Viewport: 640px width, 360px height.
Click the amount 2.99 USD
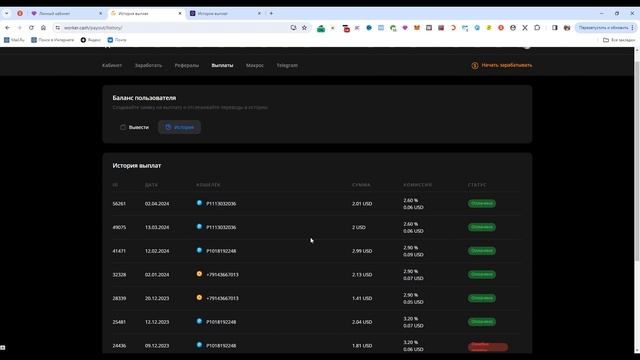[362, 251]
